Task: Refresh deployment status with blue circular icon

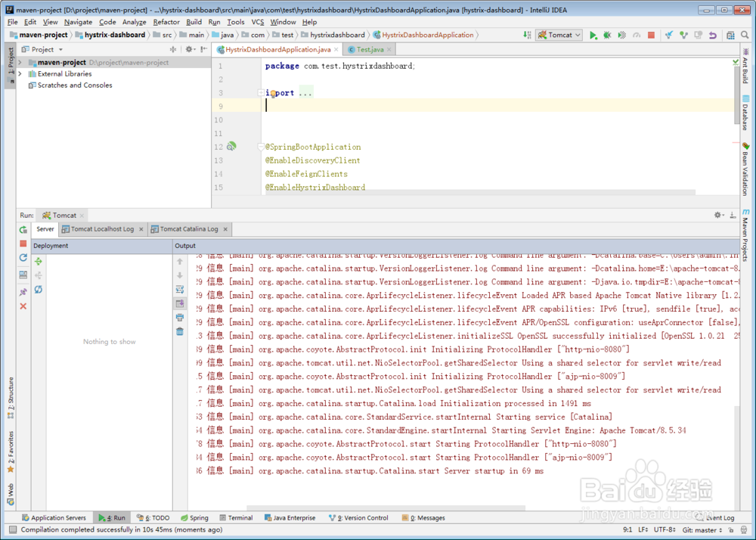Action: [39, 289]
